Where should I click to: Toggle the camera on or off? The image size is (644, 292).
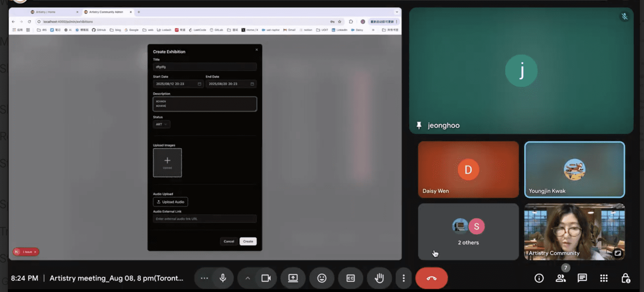pyautogui.click(x=266, y=278)
